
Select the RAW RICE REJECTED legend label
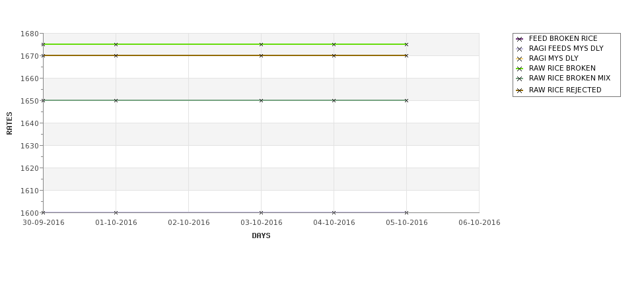[x=565, y=90]
